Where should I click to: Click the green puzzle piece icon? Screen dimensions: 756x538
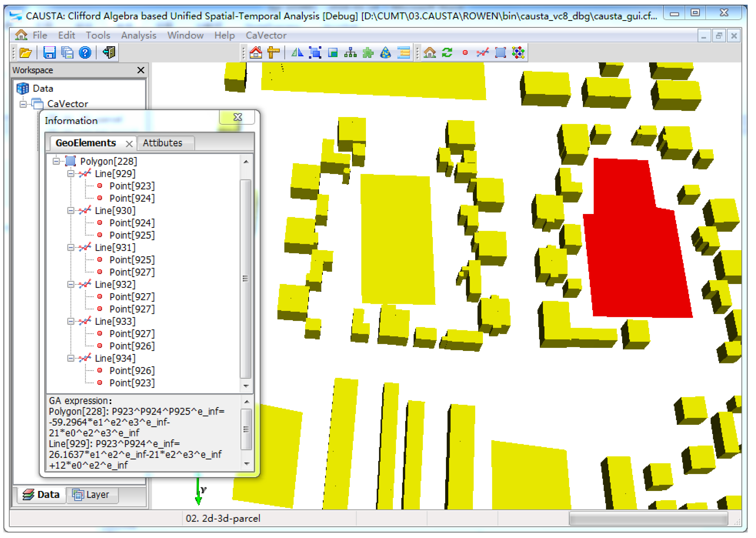pyautogui.click(x=368, y=53)
